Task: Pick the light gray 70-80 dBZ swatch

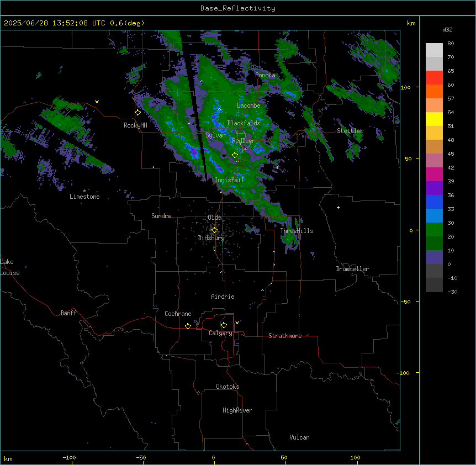Action: (434, 50)
